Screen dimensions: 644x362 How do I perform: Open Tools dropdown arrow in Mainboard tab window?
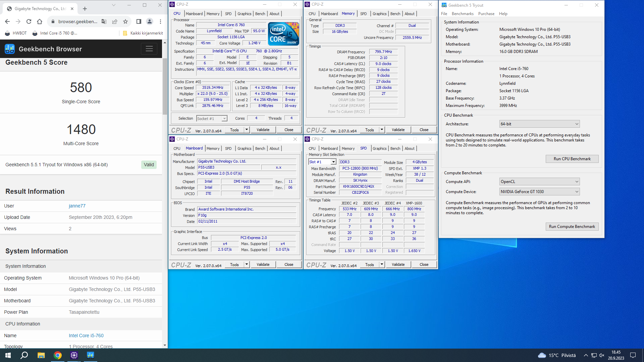[x=247, y=264]
